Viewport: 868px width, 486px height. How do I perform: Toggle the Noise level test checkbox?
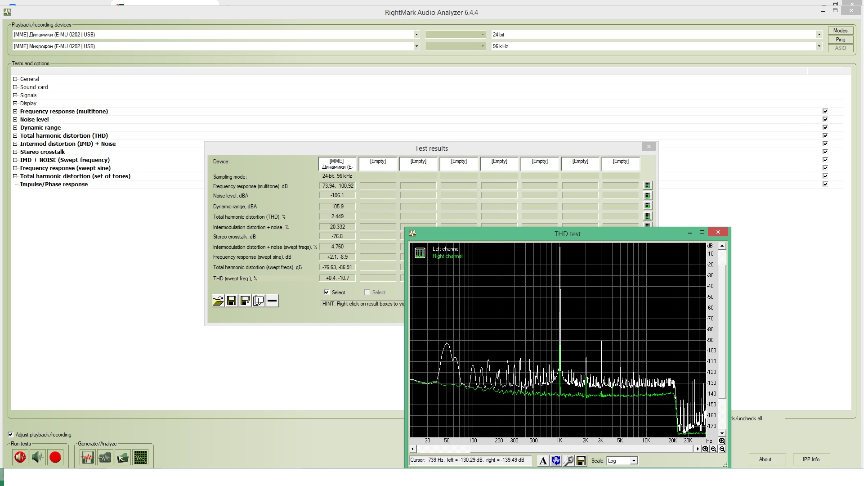point(825,119)
